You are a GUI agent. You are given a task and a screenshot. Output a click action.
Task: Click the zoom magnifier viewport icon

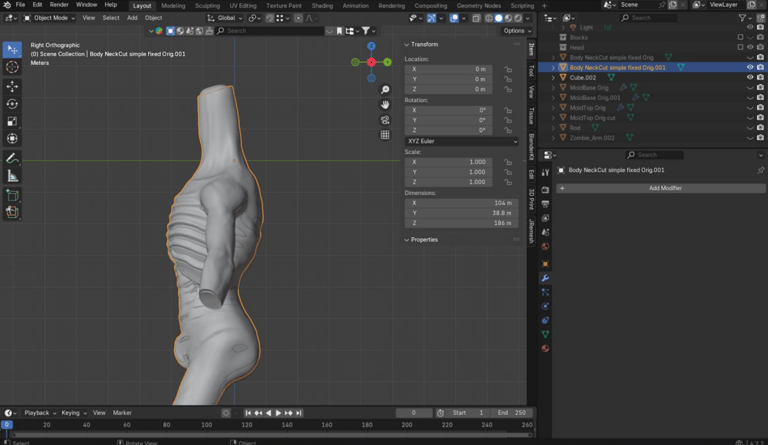pos(385,90)
